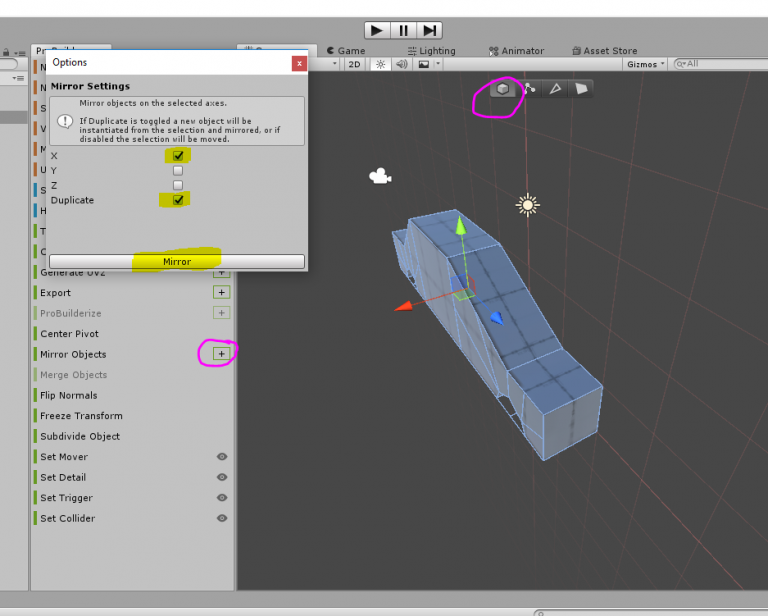Toggle Set Collider visibility eye

click(x=222, y=519)
